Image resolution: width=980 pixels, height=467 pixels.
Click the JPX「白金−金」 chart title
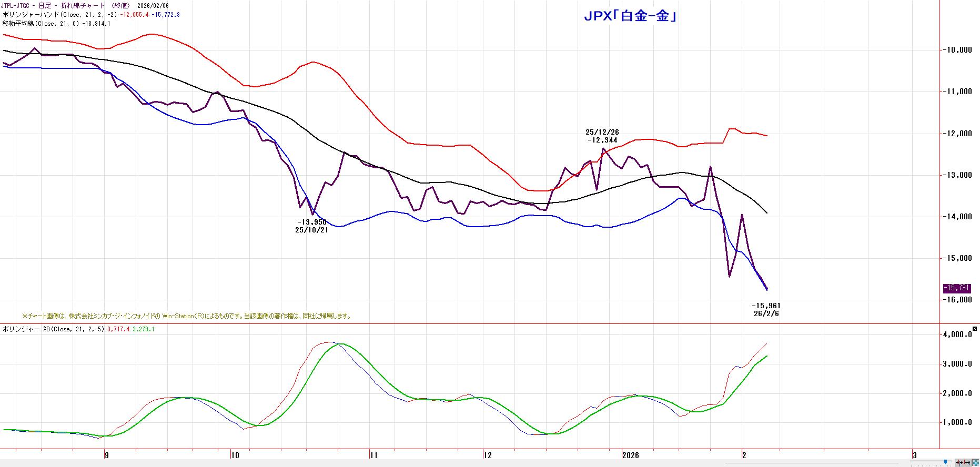(x=630, y=16)
